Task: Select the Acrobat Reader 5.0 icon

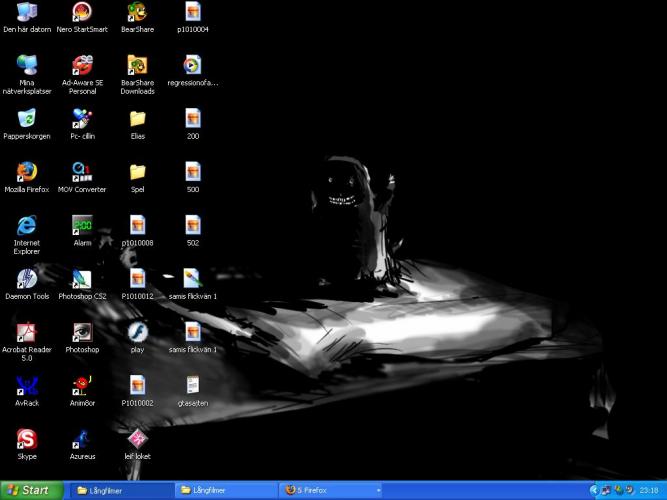Action: (x=27, y=332)
